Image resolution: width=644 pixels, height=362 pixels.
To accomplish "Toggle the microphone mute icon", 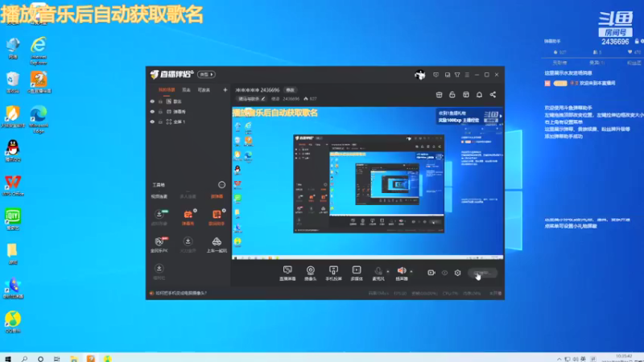I will pyautogui.click(x=378, y=273).
